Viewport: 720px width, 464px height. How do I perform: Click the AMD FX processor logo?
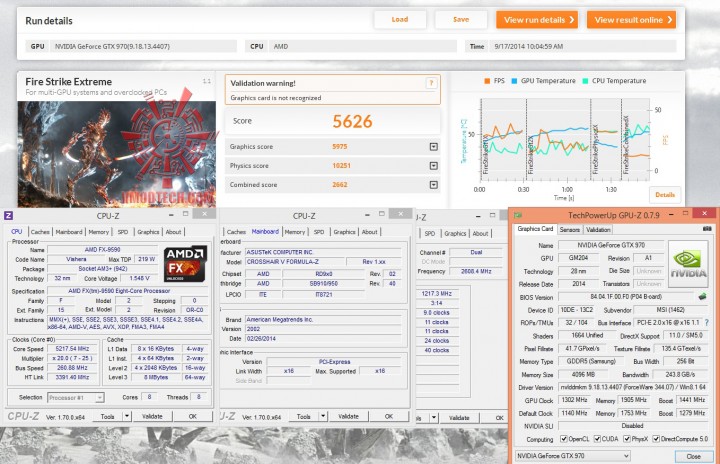186,264
